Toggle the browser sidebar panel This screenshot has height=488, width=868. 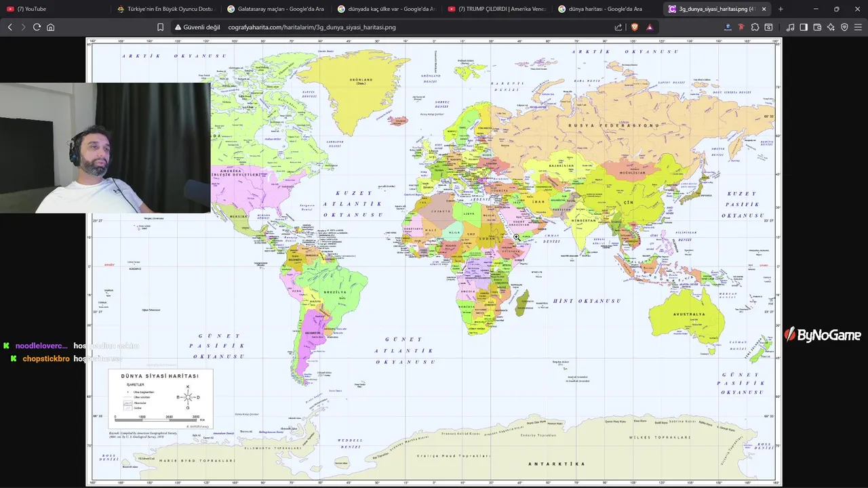(804, 27)
